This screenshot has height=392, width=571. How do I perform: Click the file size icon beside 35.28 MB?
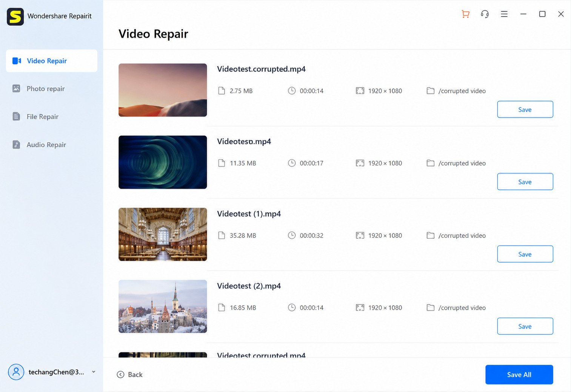click(222, 235)
